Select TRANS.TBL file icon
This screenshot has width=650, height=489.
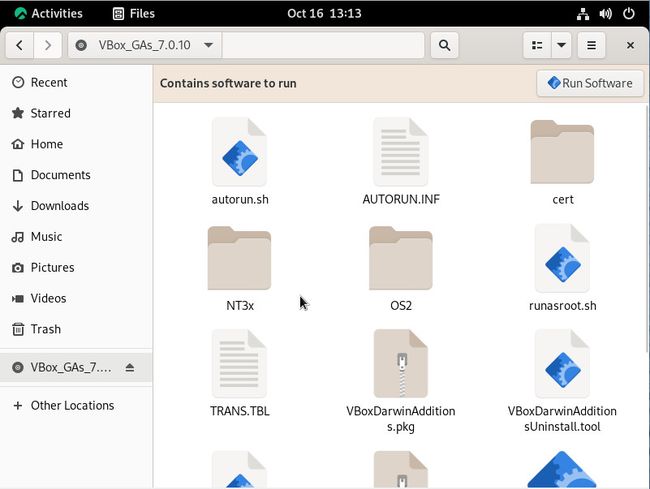click(x=239, y=364)
